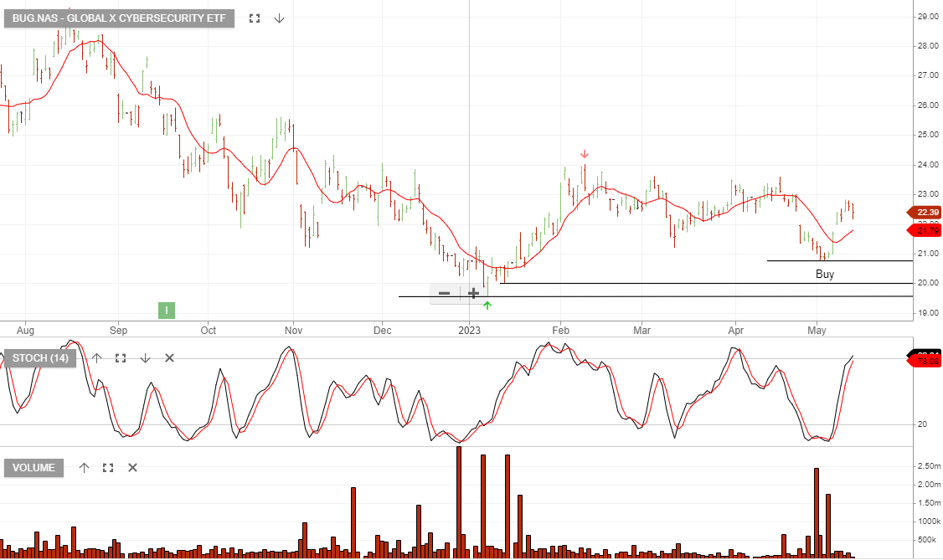This screenshot has width=943, height=560.
Task: Maximize the STOCH indicator panel
Action: (121, 358)
